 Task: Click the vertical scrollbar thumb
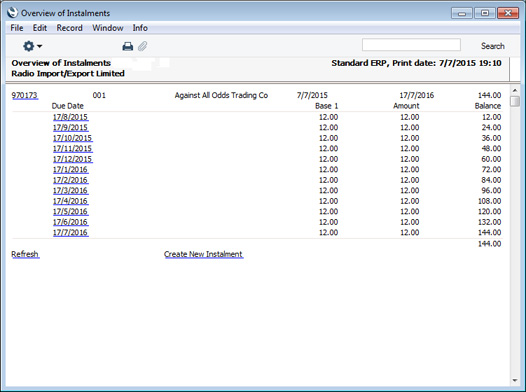[x=515, y=101]
